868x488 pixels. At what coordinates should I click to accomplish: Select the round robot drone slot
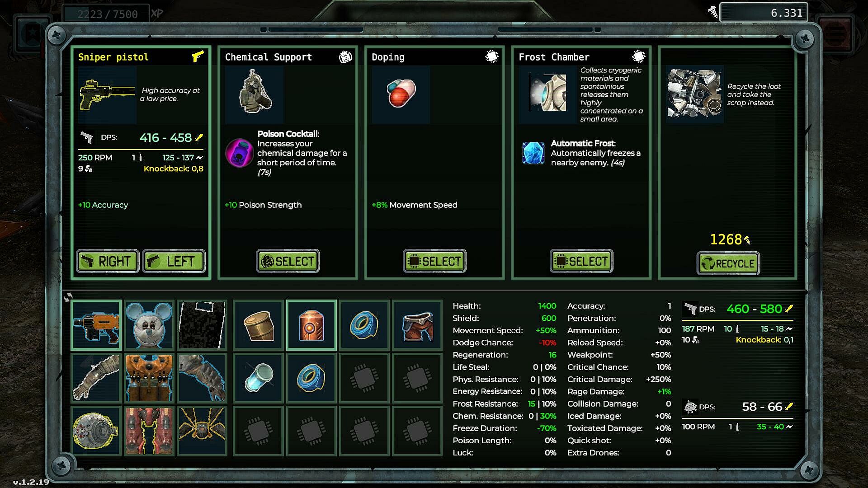(x=96, y=431)
